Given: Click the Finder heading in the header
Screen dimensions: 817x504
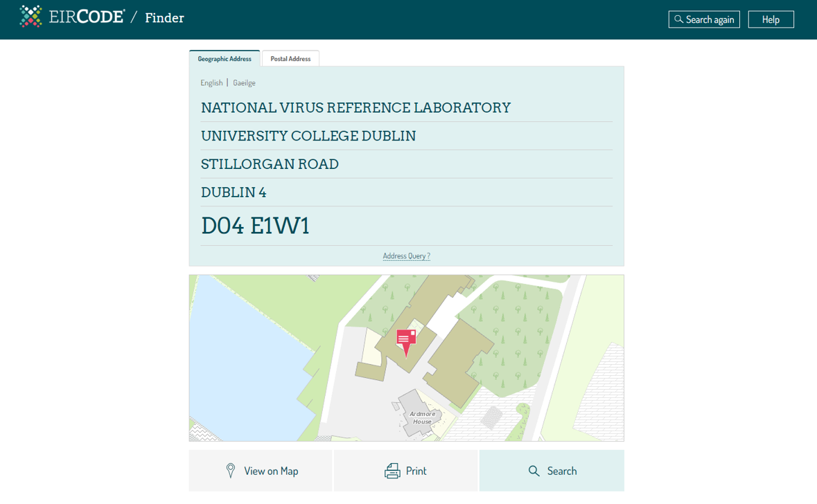Looking at the screenshot, I should pos(164,18).
